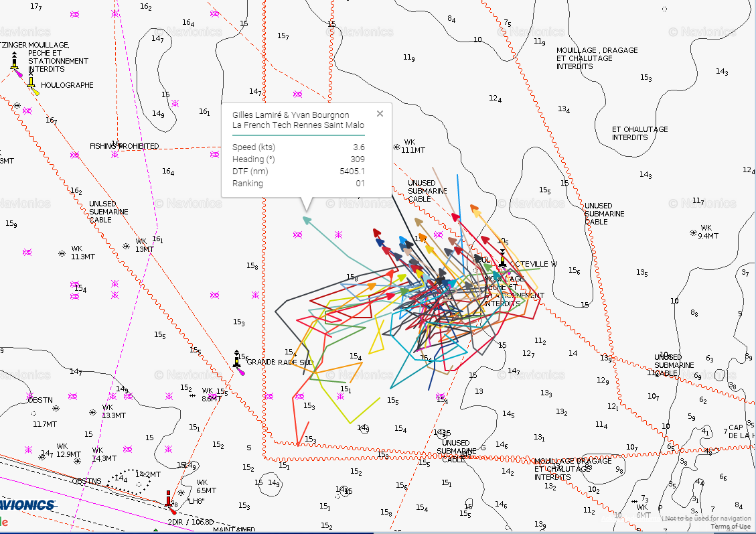The width and height of the screenshot is (756, 534).
Task: Click the FISHING PROHIBITED map label
Action: [125, 146]
